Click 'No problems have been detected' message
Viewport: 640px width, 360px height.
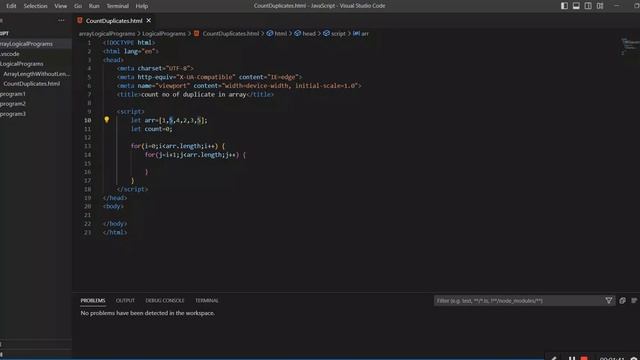tap(148, 313)
